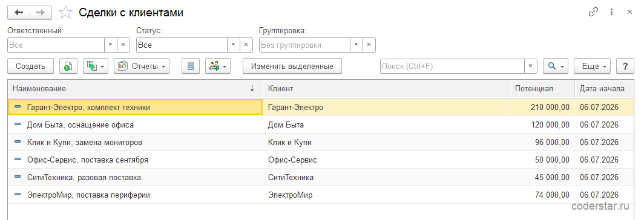
Task: Open the Еще menu
Action: click(x=592, y=66)
